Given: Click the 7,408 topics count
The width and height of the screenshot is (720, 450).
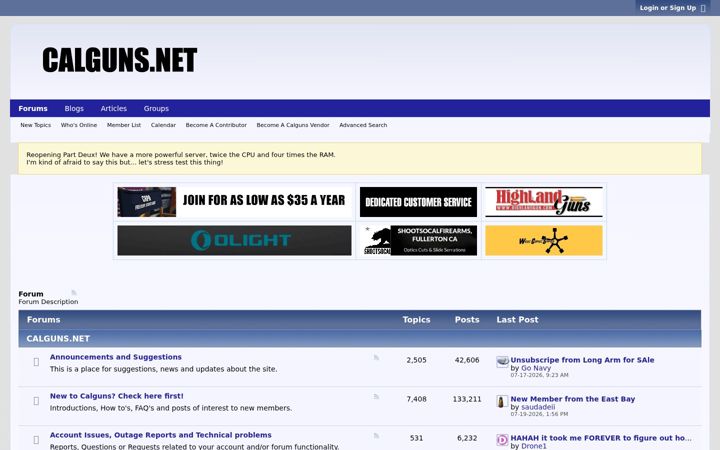Looking at the screenshot, I should (x=416, y=399).
